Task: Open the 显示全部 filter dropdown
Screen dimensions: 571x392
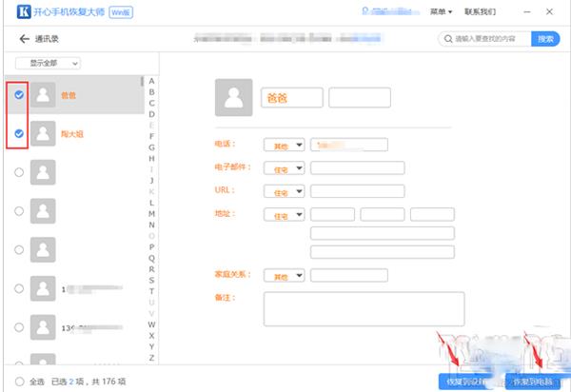Action: coord(48,63)
